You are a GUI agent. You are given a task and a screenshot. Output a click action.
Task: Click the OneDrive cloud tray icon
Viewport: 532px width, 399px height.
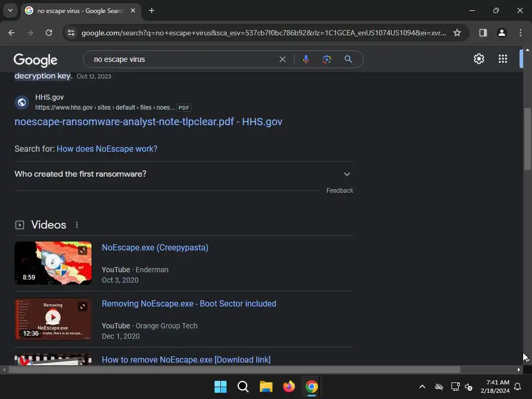439,387
